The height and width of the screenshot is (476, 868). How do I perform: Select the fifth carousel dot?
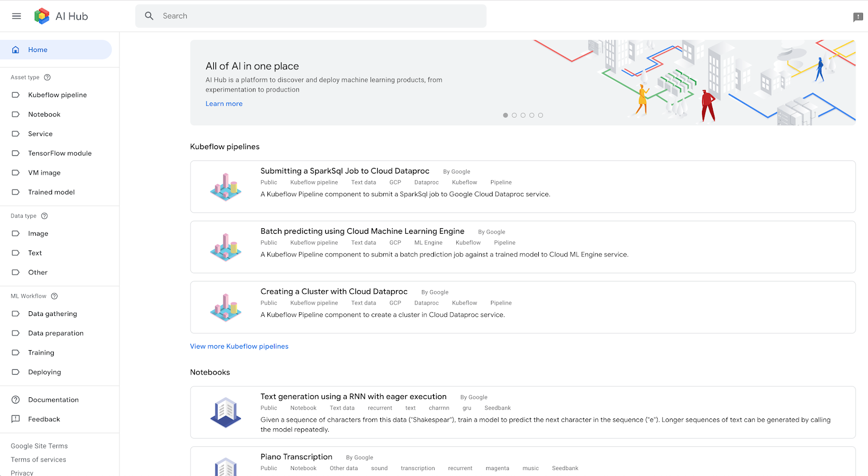pos(540,115)
